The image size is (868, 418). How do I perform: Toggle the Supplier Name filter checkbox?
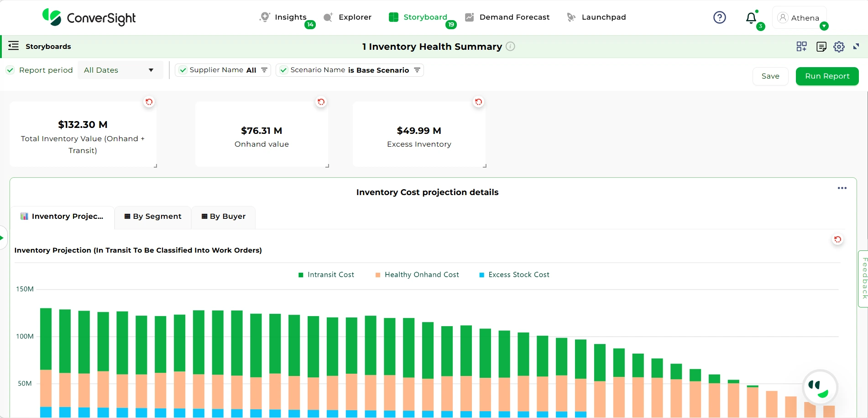183,70
